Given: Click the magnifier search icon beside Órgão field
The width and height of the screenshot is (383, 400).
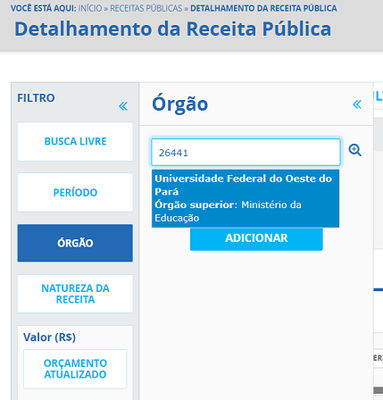Looking at the screenshot, I should pos(355,150).
